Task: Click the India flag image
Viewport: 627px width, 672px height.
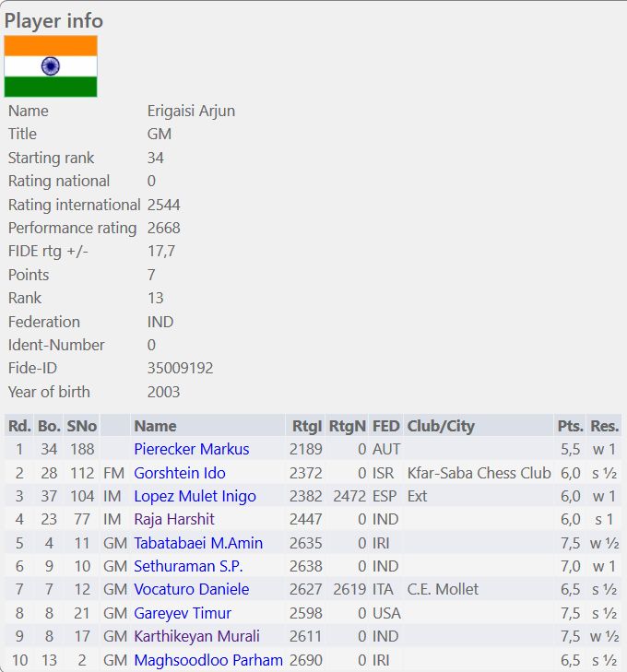Action: pos(51,66)
